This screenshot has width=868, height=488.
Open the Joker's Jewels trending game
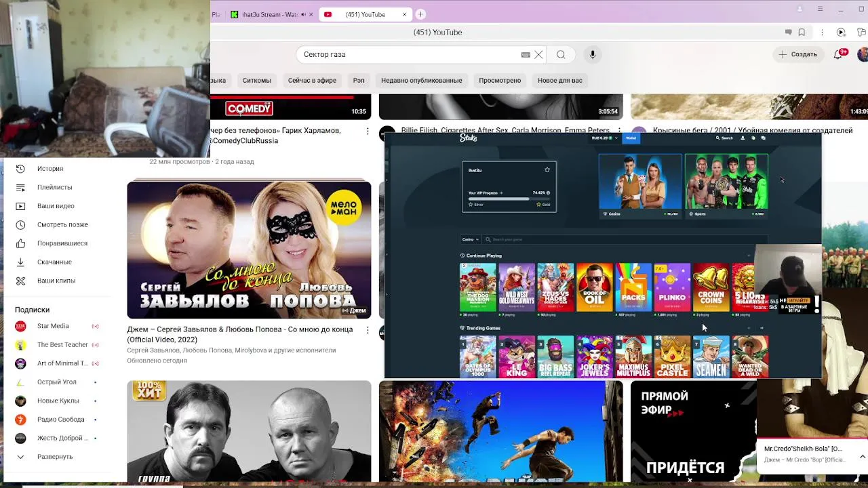pos(595,357)
